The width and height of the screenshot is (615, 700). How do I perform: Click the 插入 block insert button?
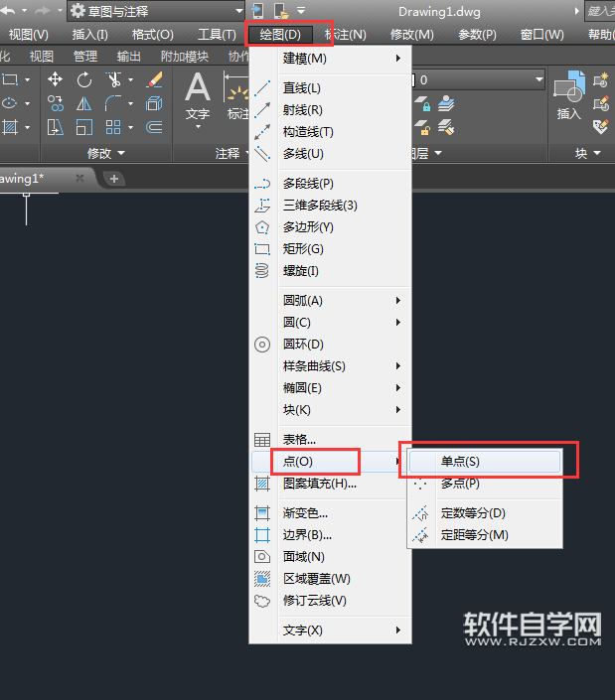[568, 95]
